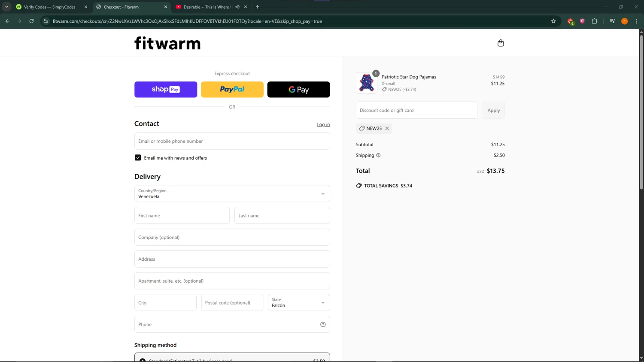Click the Phone field

232,324
